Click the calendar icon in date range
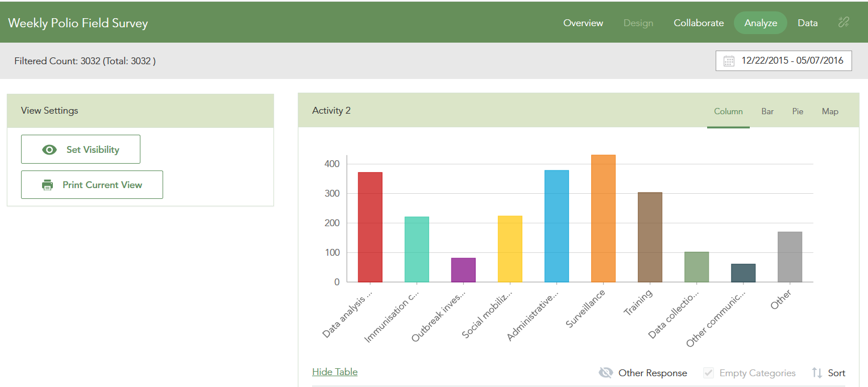This screenshot has height=387, width=868. click(729, 61)
